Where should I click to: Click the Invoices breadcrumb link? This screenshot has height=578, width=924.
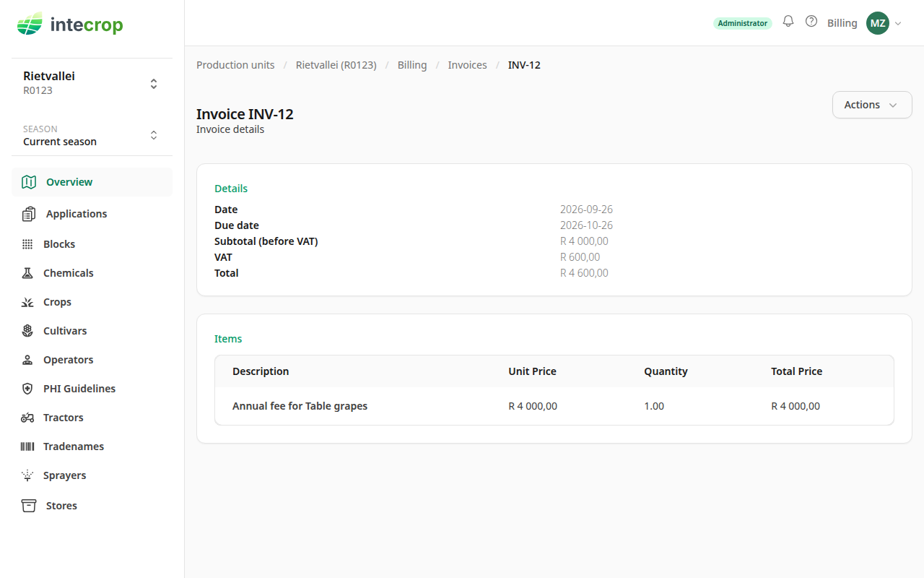468,65
